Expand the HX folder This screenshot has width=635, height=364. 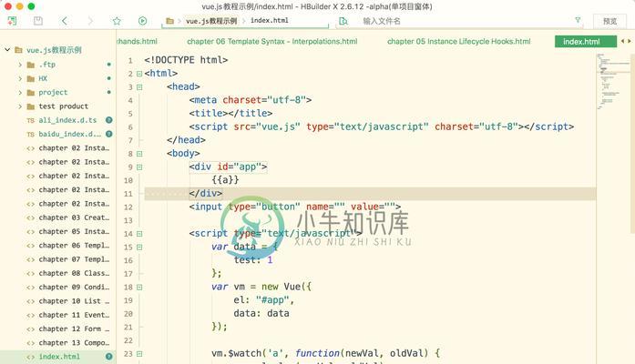20,78
